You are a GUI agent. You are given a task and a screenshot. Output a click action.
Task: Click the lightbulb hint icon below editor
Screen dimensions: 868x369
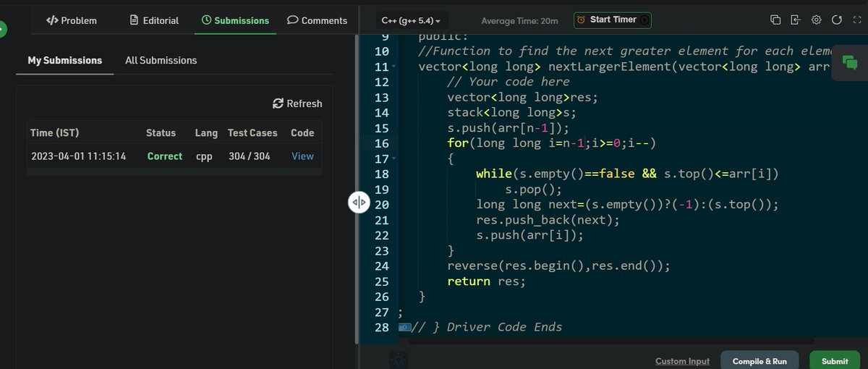399,360
